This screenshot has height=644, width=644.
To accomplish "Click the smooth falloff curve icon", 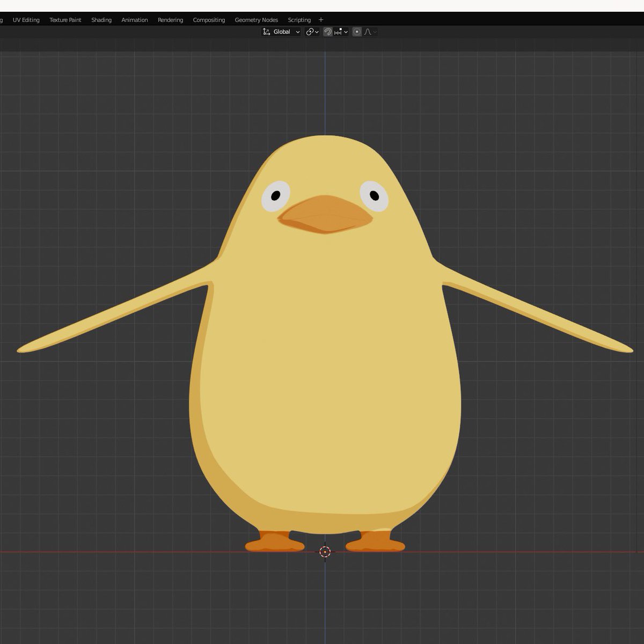I will tap(368, 32).
